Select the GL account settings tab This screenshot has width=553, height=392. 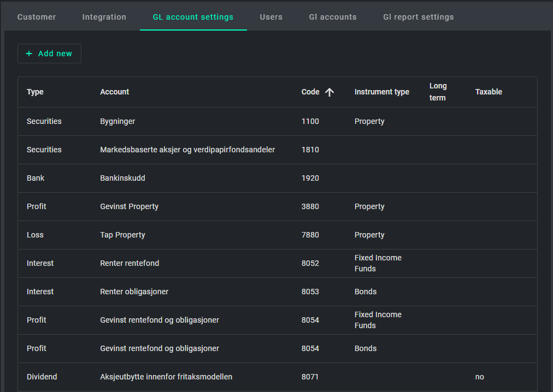click(193, 17)
